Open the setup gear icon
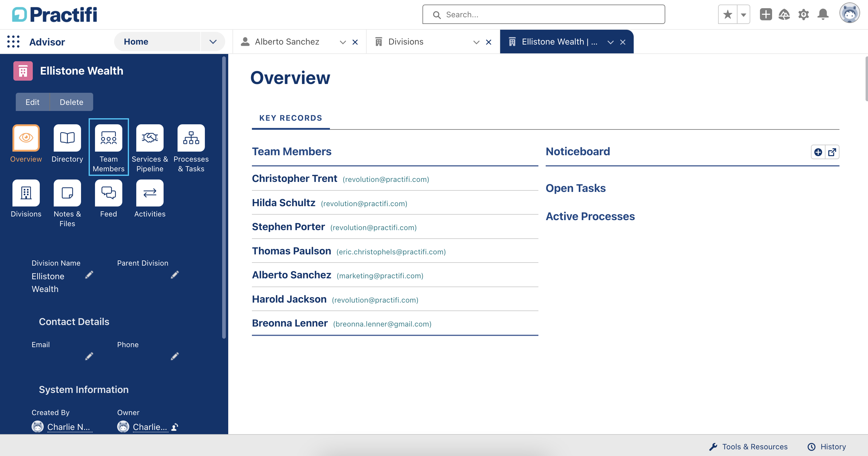The image size is (868, 456). (x=804, y=15)
